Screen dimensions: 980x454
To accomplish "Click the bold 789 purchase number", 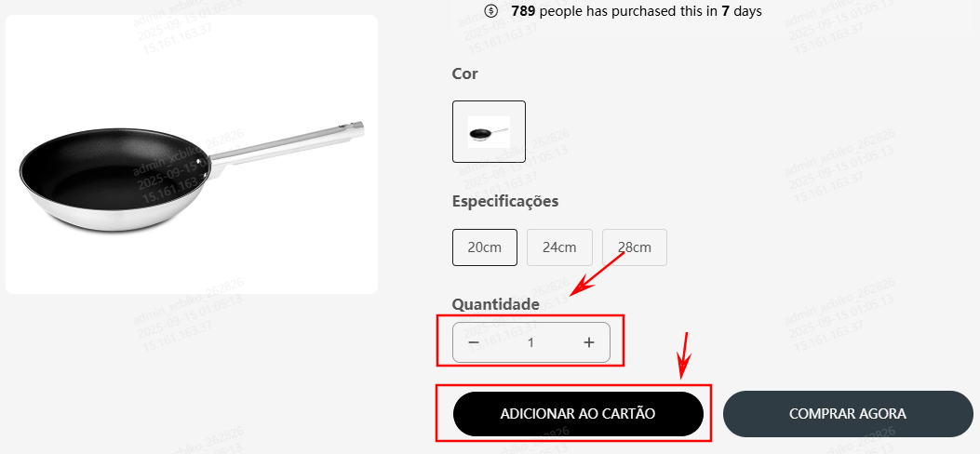I will point(523,11).
